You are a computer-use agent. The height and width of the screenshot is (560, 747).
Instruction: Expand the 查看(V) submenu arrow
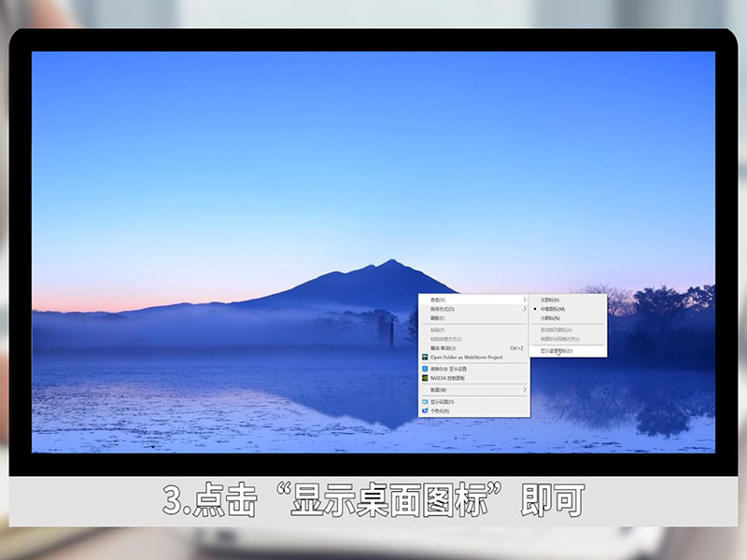[x=525, y=300]
